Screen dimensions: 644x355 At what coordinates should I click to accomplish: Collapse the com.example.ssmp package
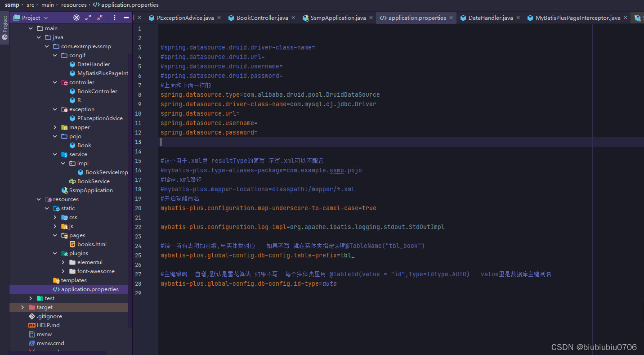click(x=47, y=46)
